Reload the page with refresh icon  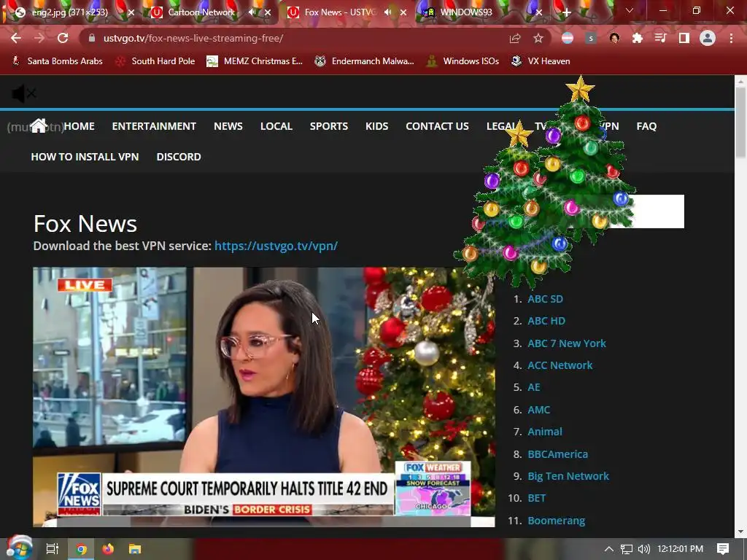(63, 38)
